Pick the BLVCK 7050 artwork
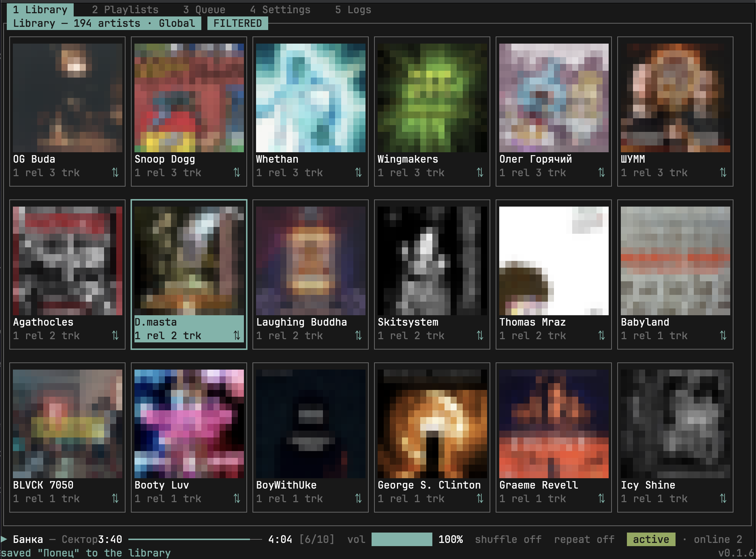 pyautogui.click(x=68, y=424)
